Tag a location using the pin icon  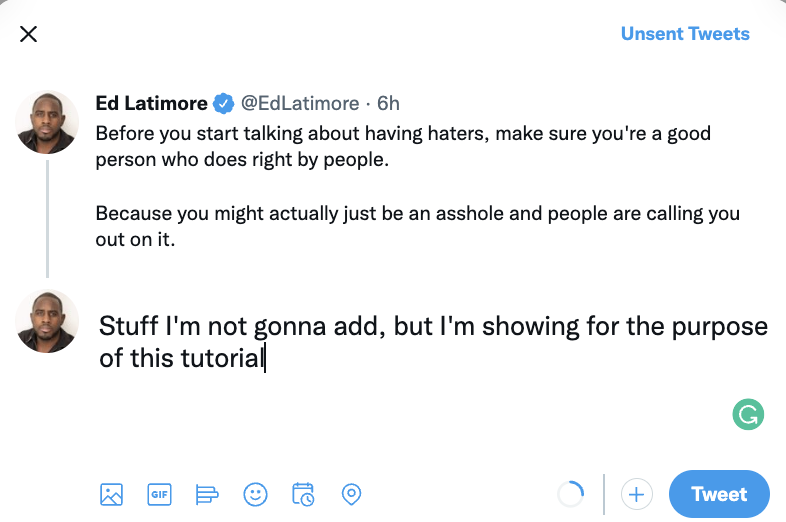[351, 494]
